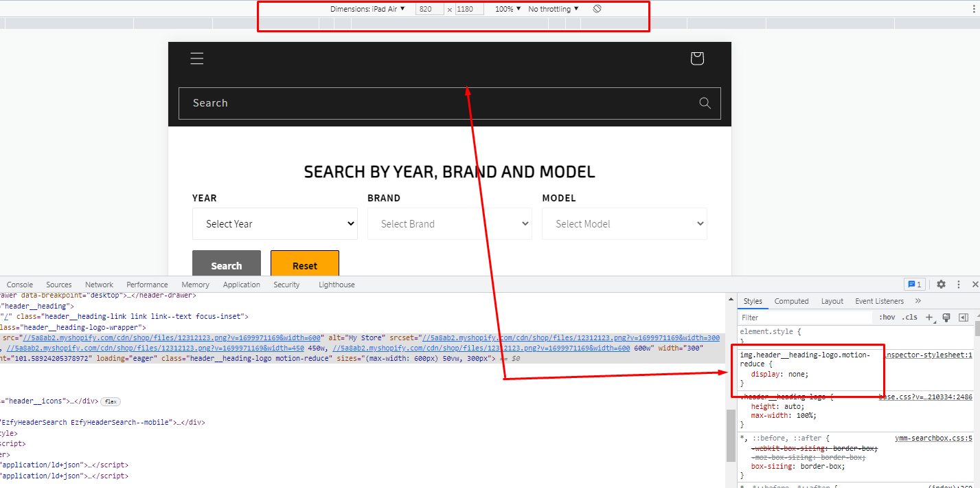Open the ymm-searchbox.css:5 source link
Viewport: 980px width, 488px height.
pos(934,439)
